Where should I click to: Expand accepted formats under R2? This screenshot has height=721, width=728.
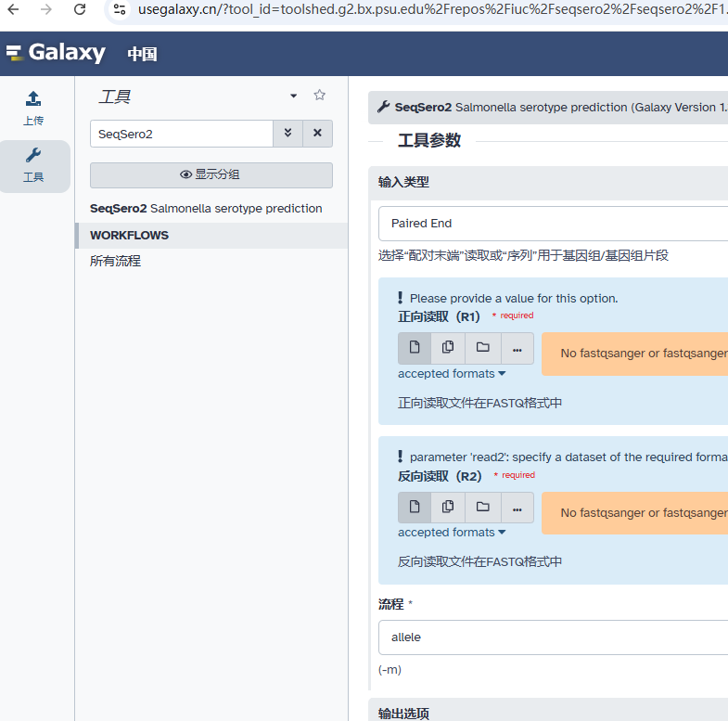(x=452, y=533)
